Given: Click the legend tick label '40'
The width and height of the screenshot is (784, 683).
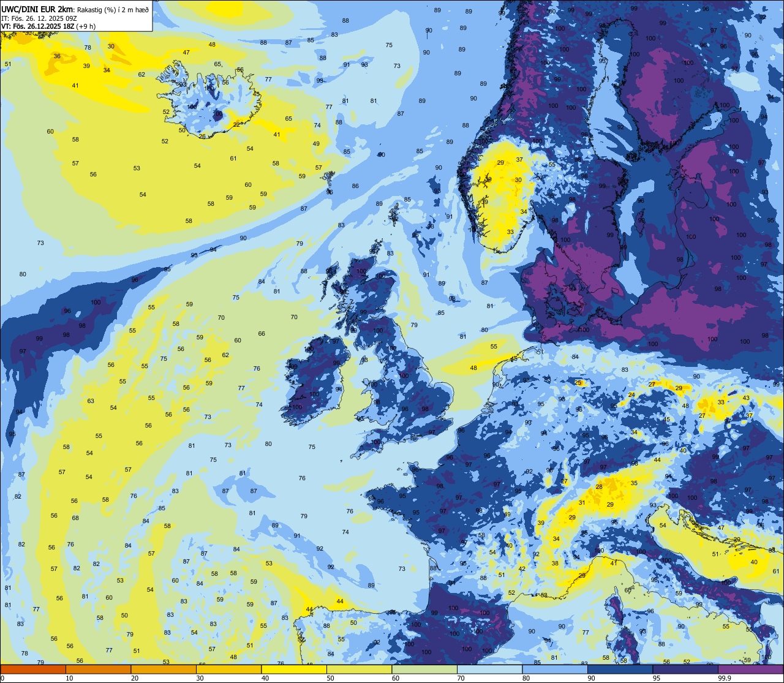Looking at the screenshot, I should coord(265,678).
